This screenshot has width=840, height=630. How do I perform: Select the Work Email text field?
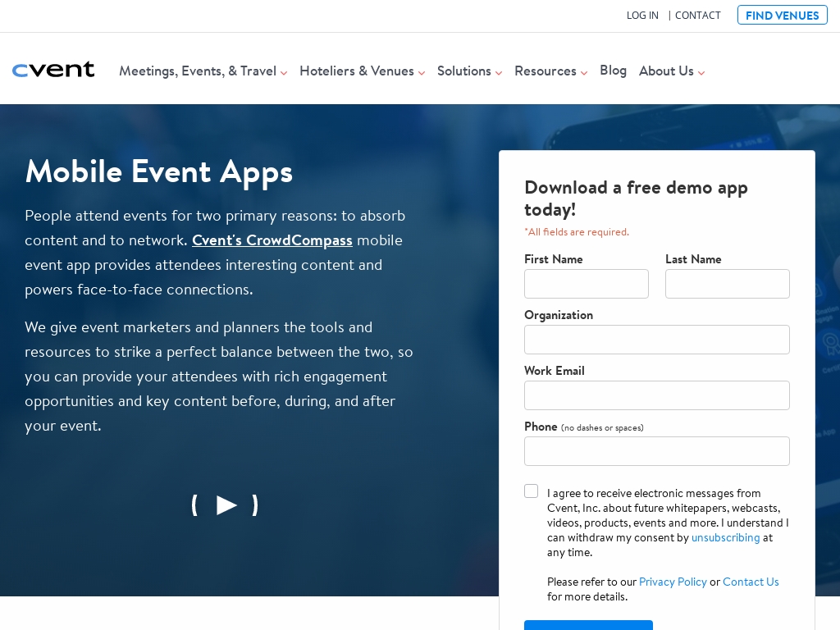[x=657, y=395]
